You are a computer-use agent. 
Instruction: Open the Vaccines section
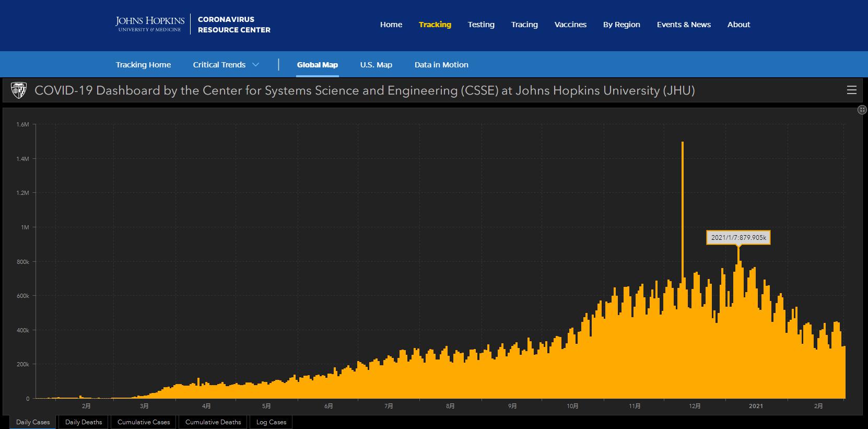[570, 25]
